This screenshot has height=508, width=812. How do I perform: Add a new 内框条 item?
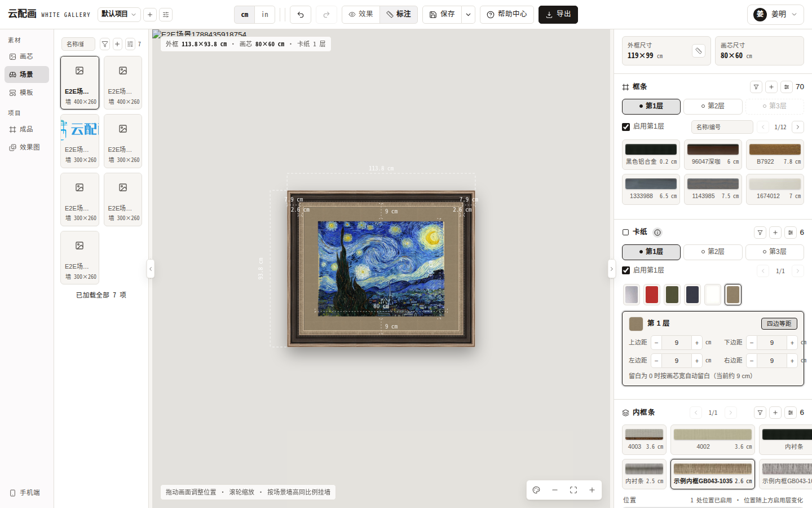(775, 413)
